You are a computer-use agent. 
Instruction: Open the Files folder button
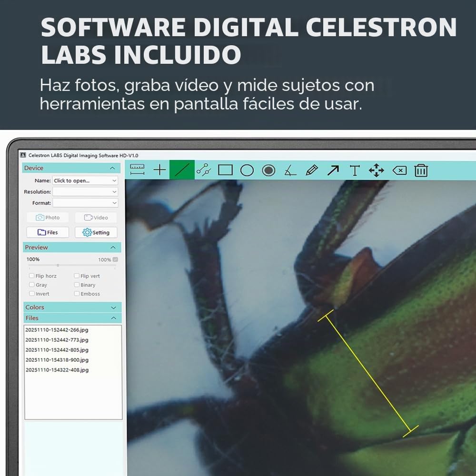pos(48,232)
